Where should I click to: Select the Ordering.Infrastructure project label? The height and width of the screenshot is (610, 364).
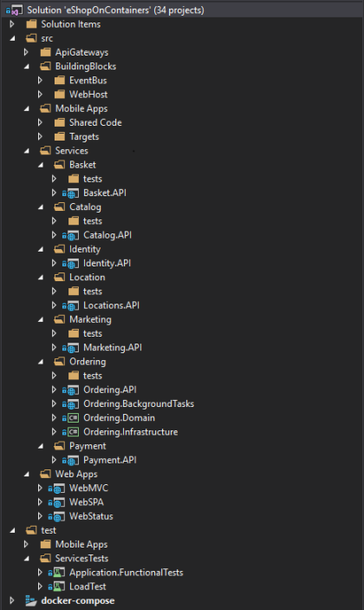click(x=131, y=432)
